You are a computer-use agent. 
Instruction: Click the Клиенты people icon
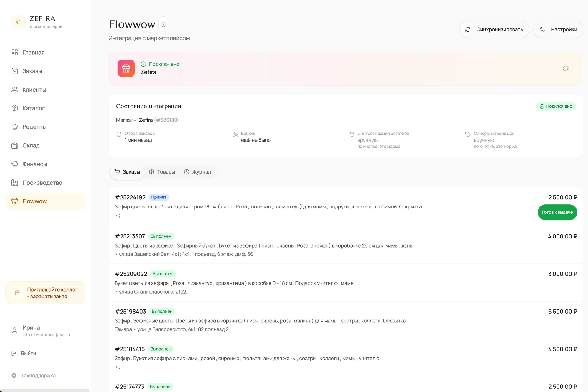coord(15,90)
